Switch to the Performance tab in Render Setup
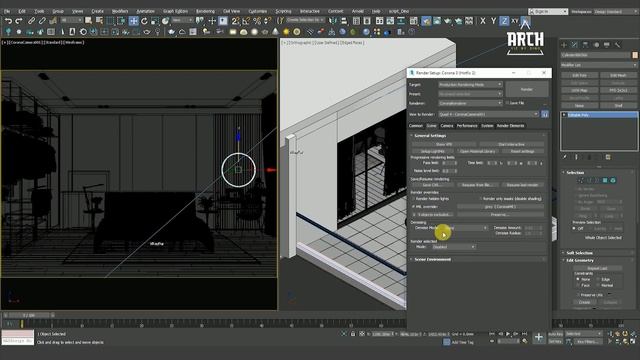 pos(467,126)
